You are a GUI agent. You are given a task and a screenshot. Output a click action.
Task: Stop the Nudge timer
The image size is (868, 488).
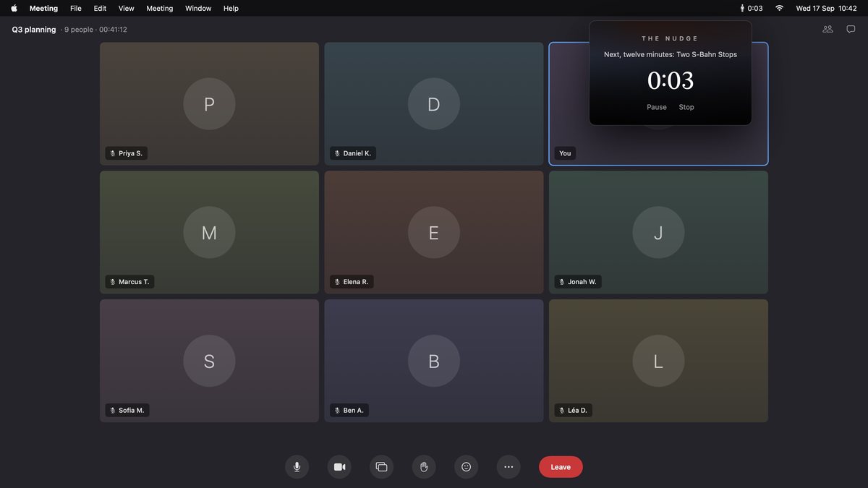click(x=686, y=107)
